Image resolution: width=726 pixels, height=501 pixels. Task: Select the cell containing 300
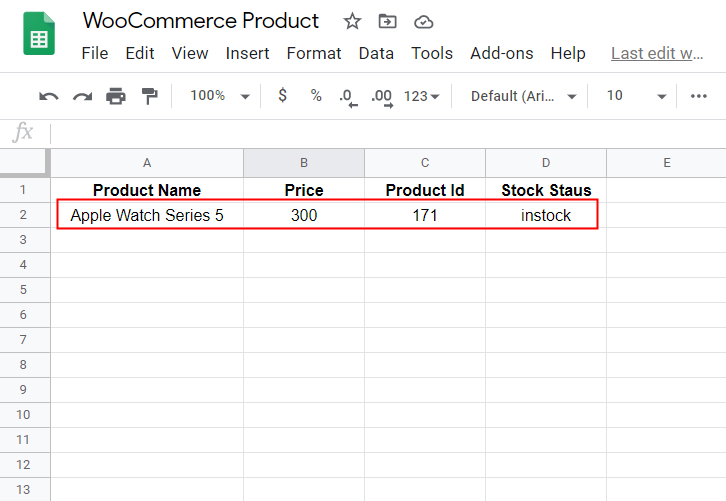[304, 215]
